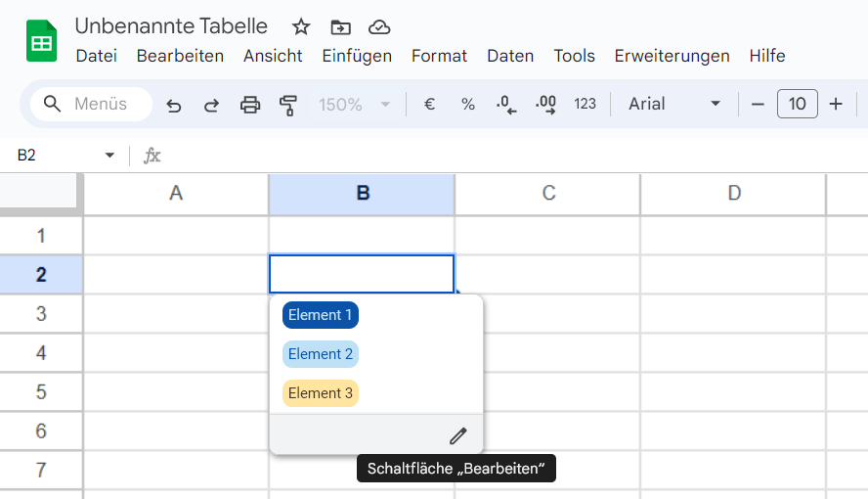Click the pencil edit button in dropdown
The image size is (868, 499).
(x=457, y=435)
